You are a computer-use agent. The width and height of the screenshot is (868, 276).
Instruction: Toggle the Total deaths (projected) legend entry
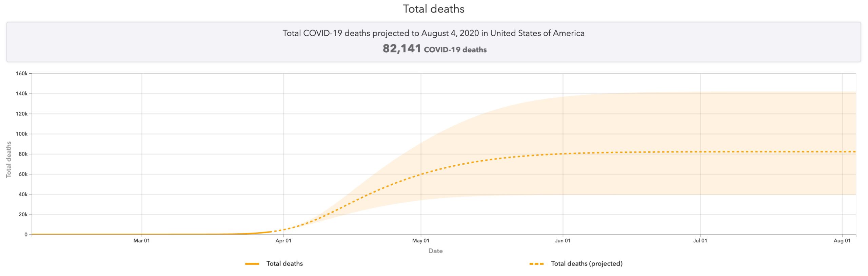click(x=586, y=263)
